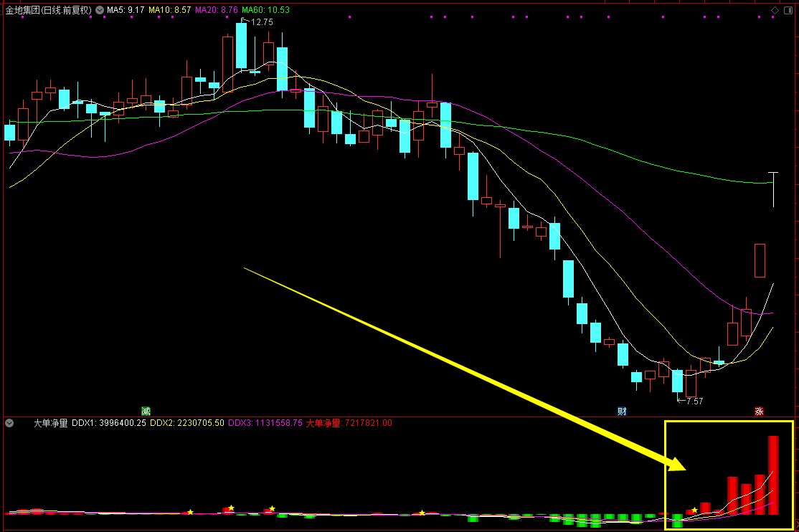The image size is (799, 532).
Task: Click the MA10: 8.57 label
Action: [170, 10]
